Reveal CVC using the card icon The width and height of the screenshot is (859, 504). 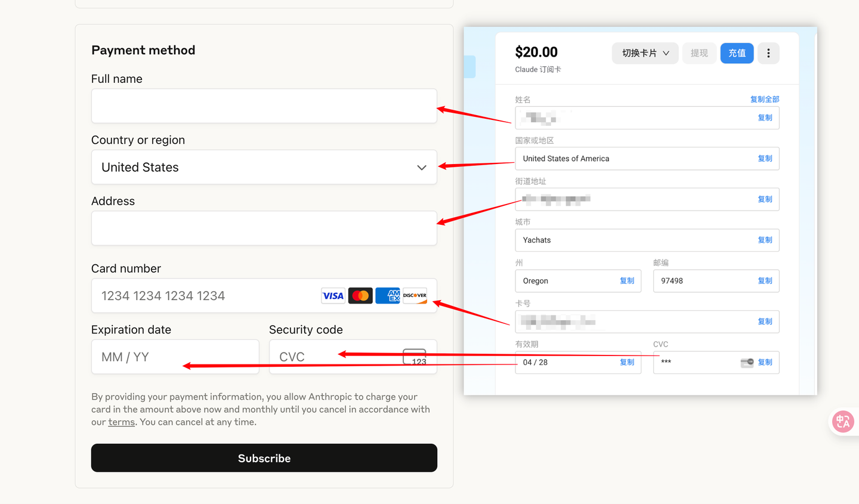coord(747,363)
